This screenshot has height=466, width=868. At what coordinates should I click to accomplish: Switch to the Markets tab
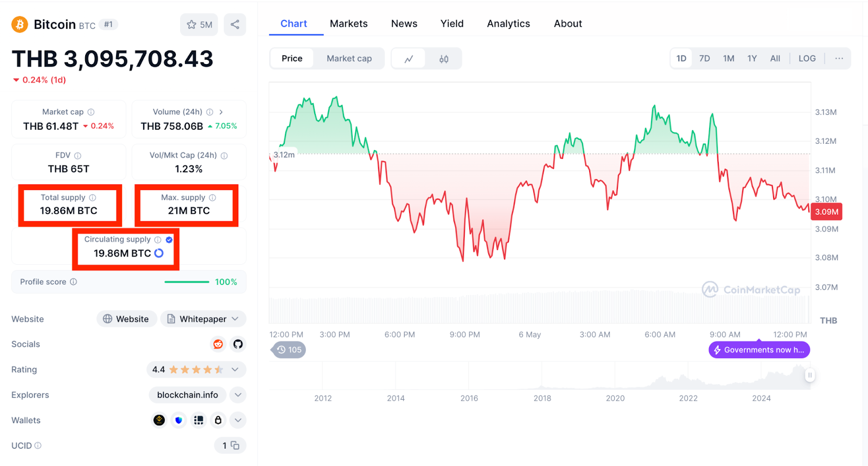[348, 24]
